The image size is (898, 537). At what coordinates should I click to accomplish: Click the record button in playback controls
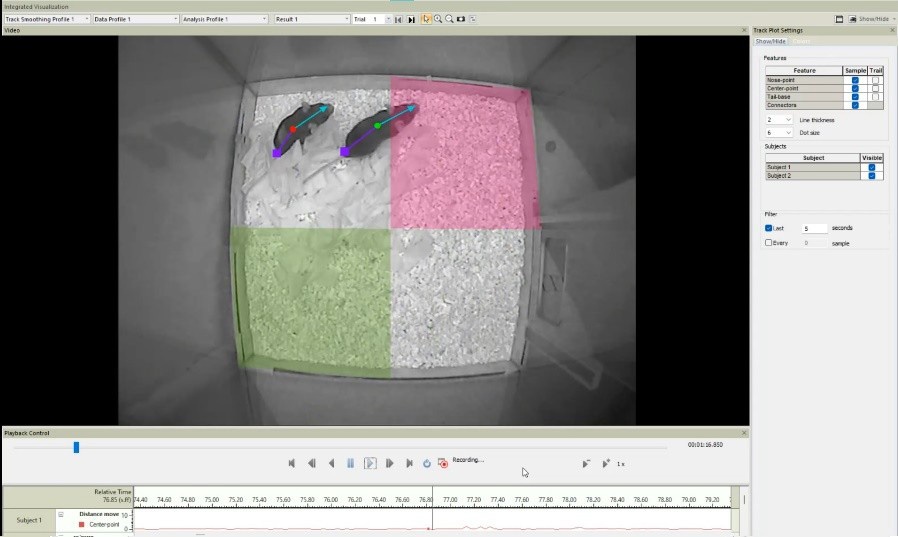(442, 463)
